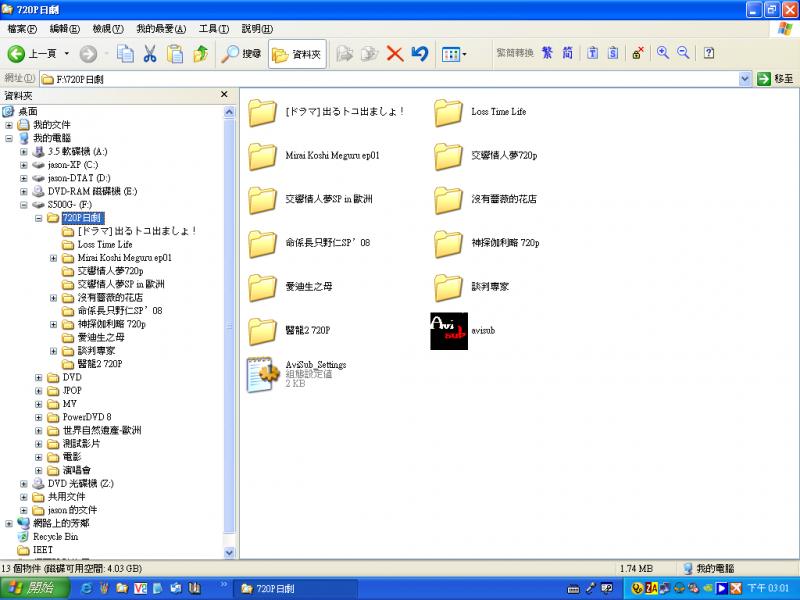Open the 檢視(V) menu
This screenshot has width=800, height=600.
(x=108, y=29)
